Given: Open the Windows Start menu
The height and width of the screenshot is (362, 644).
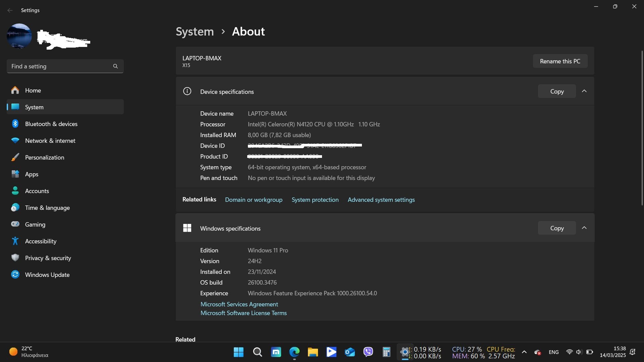Looking at the screenshot, I should point(238,352).
